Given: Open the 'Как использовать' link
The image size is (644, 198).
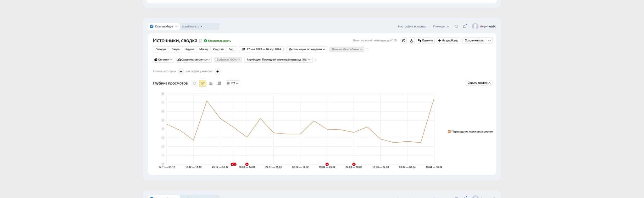Looking at the screenshot, I should (x=219, y=41).
